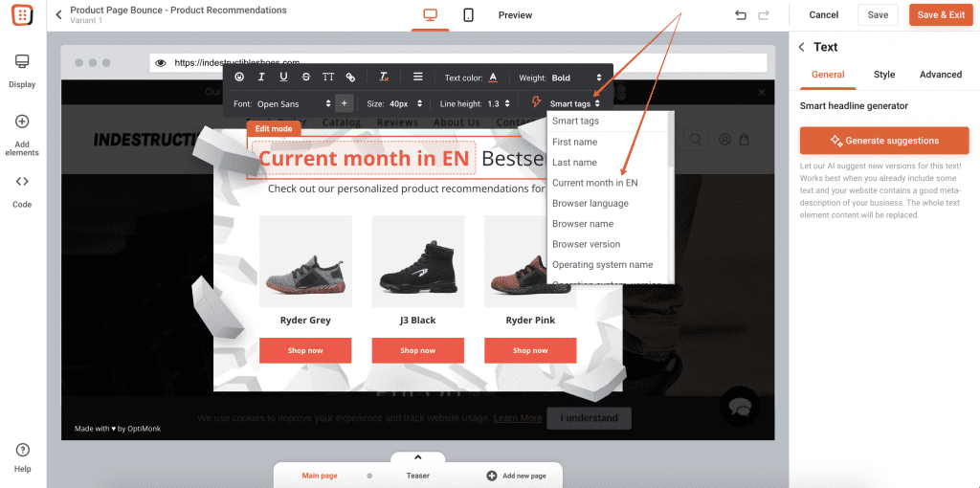Open the Smart tags dropdown
This screenshot has height=488, width=980.
pos(575,103)
